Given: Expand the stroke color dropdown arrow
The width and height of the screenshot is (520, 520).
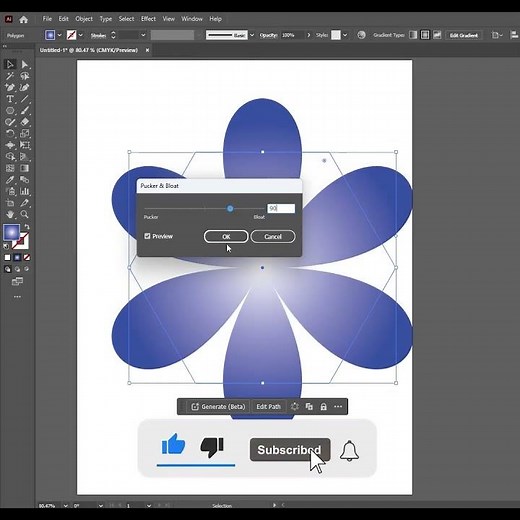Looking at the screenshot, I should coord(81,35).
